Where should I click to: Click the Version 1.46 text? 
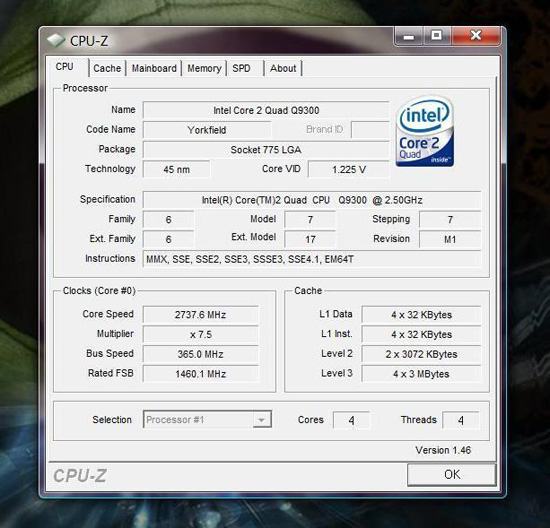click(x=443, y=450)
